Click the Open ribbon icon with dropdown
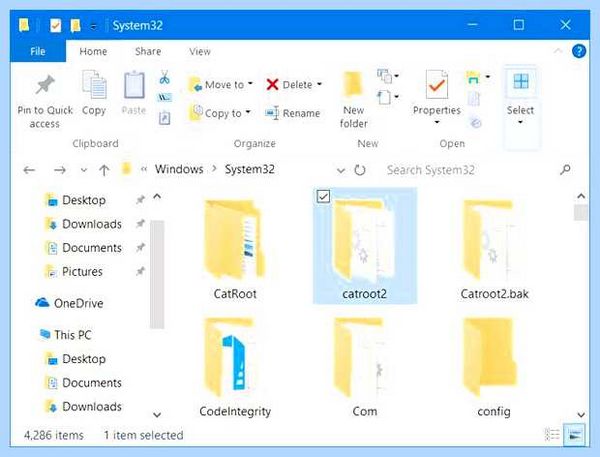 [x=478, y=78]
